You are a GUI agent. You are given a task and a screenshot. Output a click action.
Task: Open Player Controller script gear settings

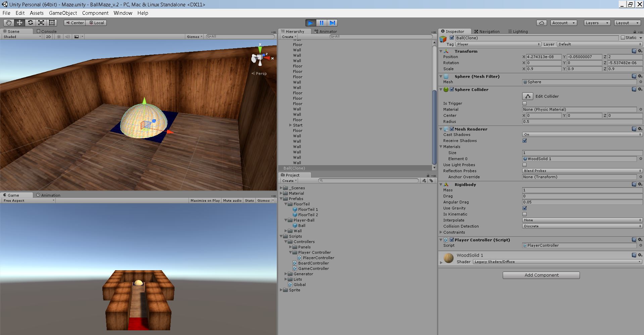coord(640,240)
